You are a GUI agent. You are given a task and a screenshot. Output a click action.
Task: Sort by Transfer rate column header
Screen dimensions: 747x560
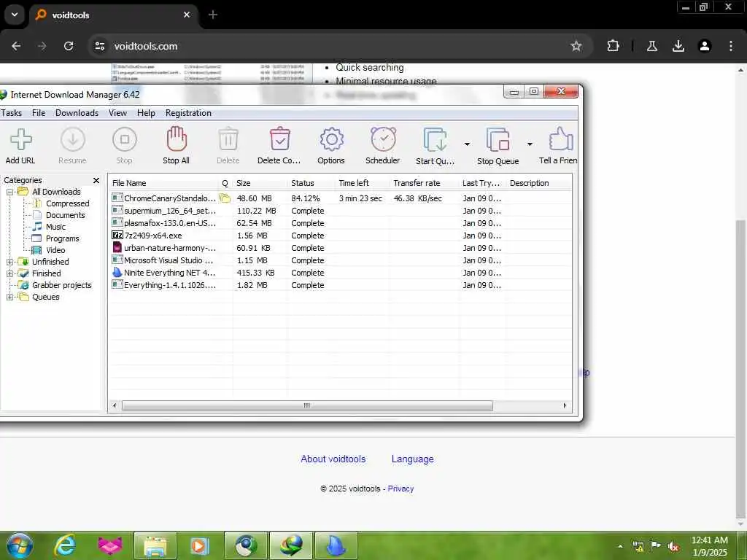pos(424,183)
